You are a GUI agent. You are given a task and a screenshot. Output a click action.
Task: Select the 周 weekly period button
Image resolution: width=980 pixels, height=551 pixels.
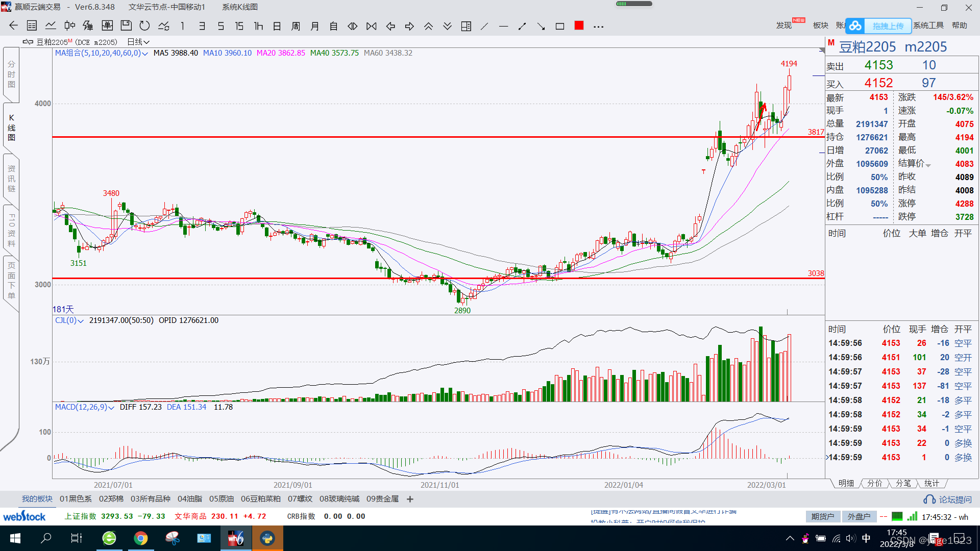pyautogui.click(x=296, y=26)
